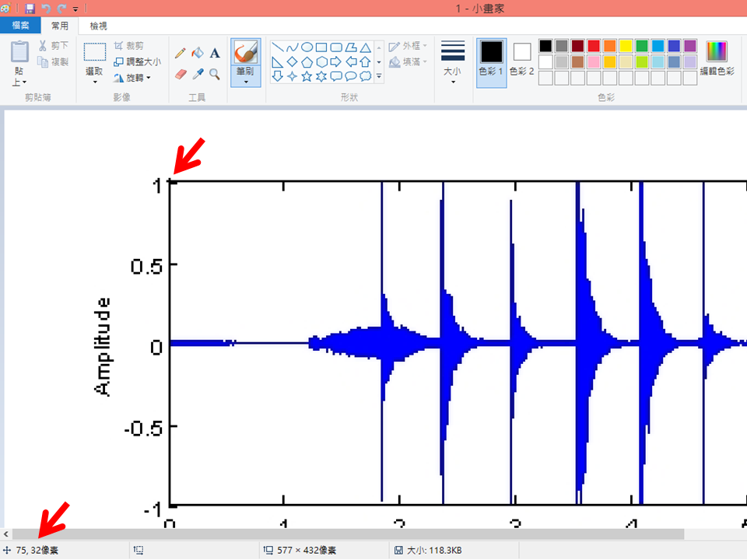The image size is (747, 560).
Task: Click the Save icon in quick access toolbar
Action: (x=30, y=8)
